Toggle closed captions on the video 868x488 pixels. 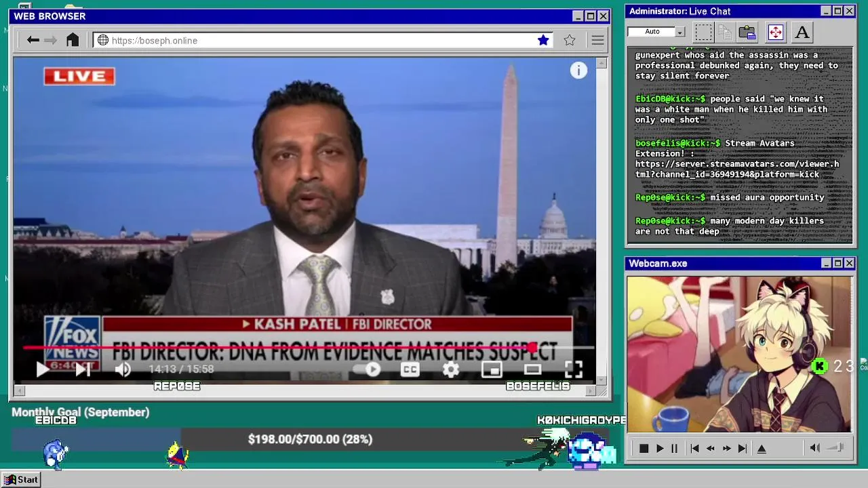click(x=410, y=369)
